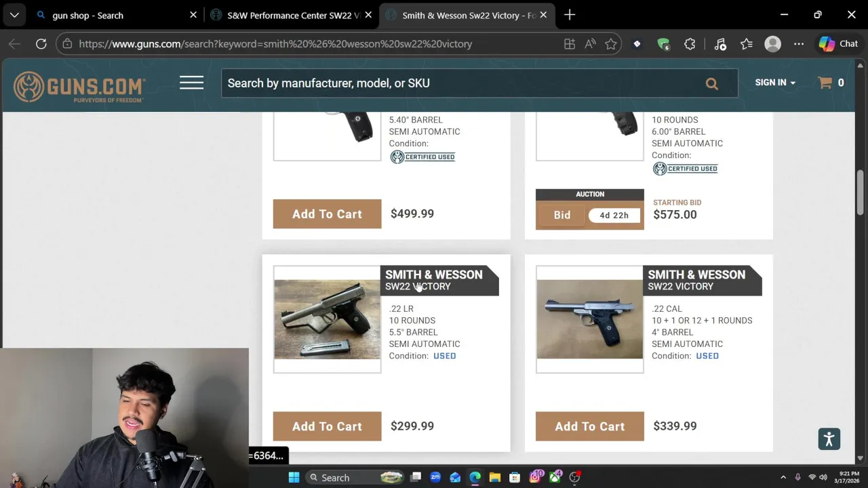
Task: Add the $299.99 SW22 Victory to cart
Action: tap(327, 426)
